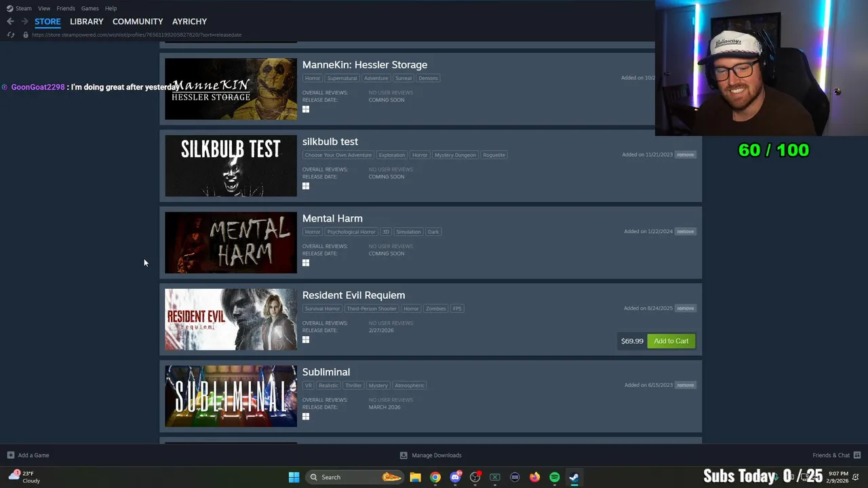Remove Mental Harm from the wishlist
This screenshot has width=868, height=488.
(685, 231)
